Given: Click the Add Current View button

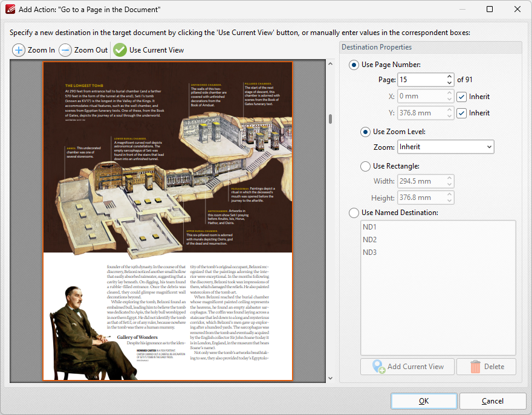Looking at the screenshot, I should click(x=407, y=367).
